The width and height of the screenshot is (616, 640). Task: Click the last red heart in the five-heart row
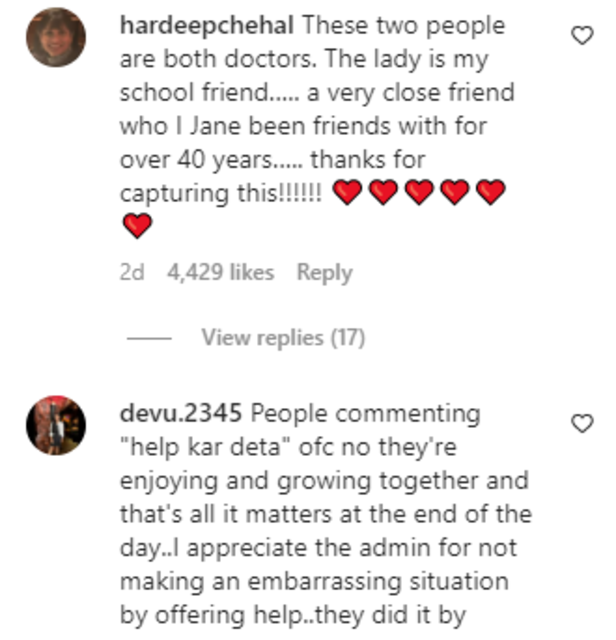pos(491,192)
